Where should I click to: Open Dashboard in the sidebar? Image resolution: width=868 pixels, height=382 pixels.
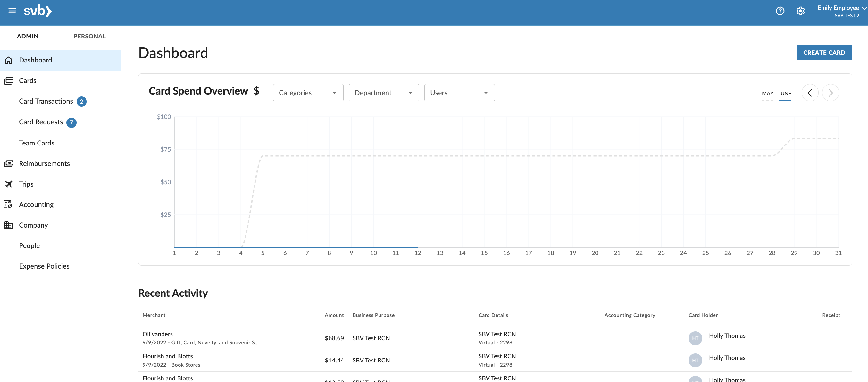pyautogui.click(x=60, y=60)
